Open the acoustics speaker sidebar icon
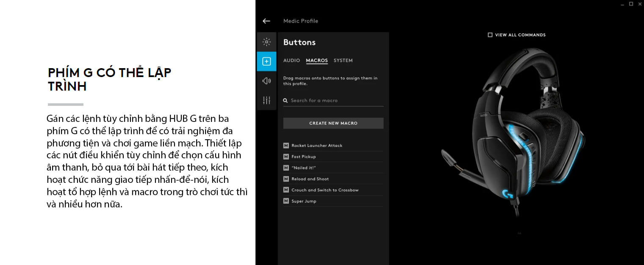The height and width of the screenshot is (265, 644). 266,81
